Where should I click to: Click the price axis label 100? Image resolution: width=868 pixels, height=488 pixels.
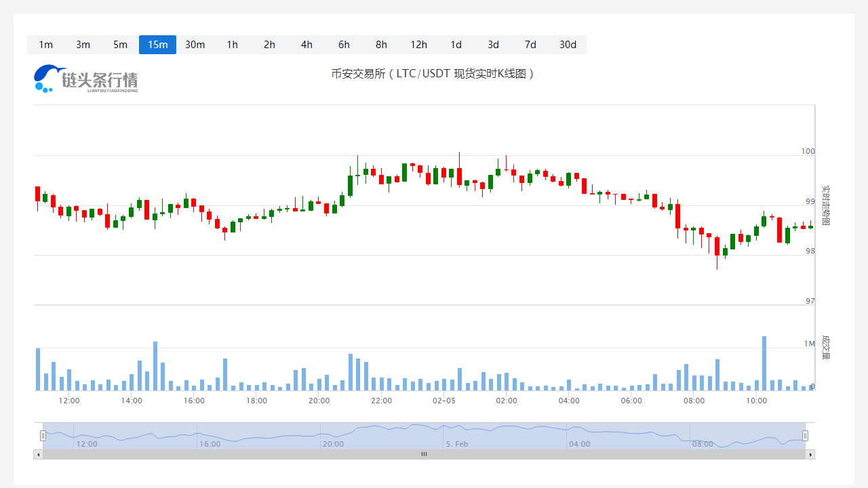(x=808, y=151)
